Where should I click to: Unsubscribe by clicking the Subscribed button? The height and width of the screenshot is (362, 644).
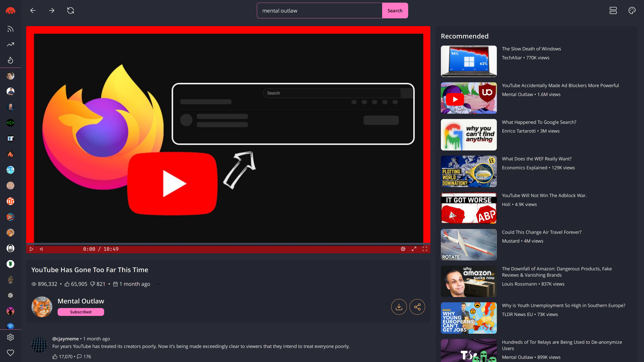pyautogui.click(x=80, y=312)
